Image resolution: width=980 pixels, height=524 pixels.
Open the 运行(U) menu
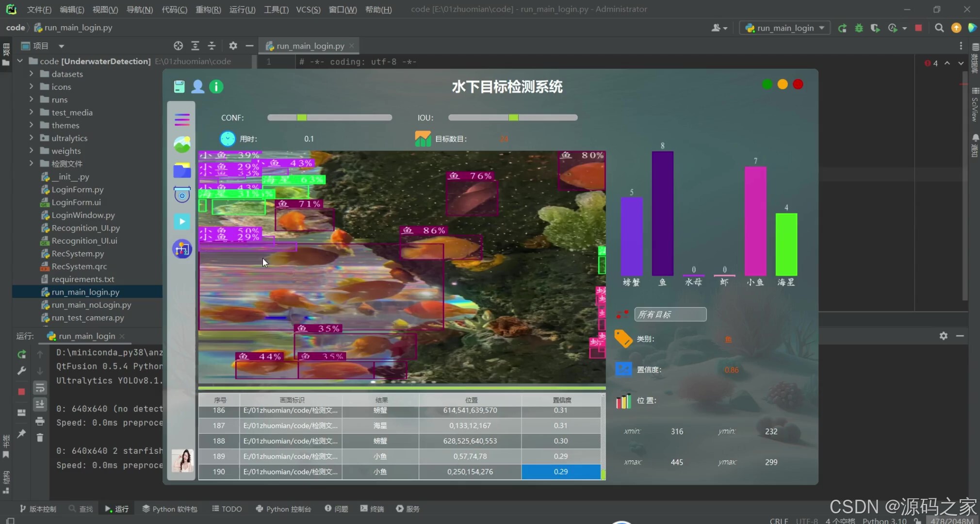[242, 9]
